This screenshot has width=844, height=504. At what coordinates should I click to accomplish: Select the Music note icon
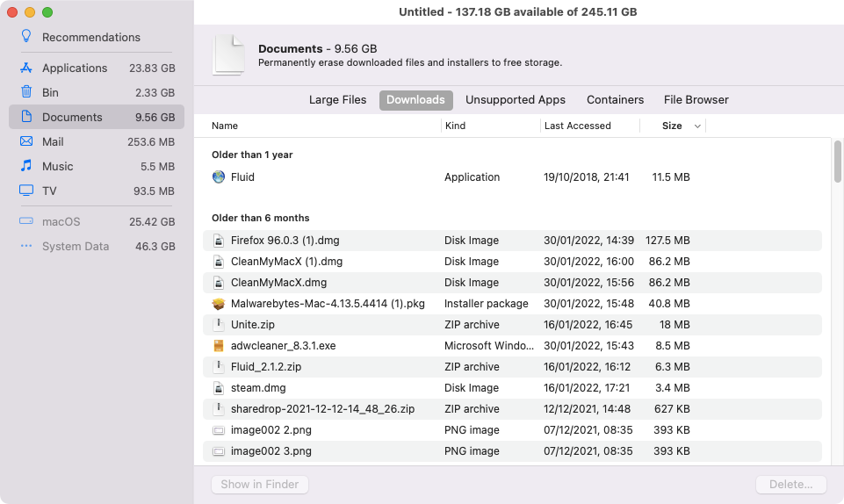[x=25, y=166]
